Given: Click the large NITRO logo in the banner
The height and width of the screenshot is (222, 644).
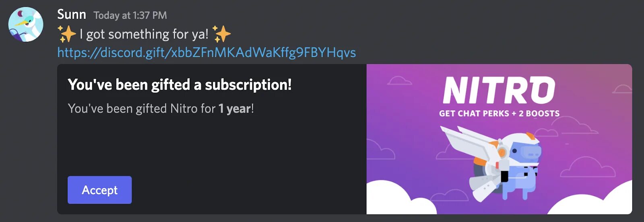Looking at the screenshot, I should [499, 90].
